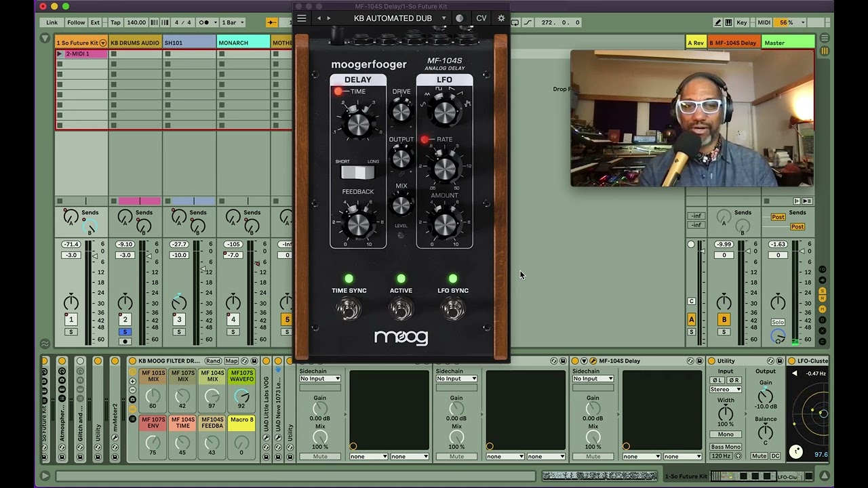Click the Tap tempo button
868x488 pixels.
115,22
